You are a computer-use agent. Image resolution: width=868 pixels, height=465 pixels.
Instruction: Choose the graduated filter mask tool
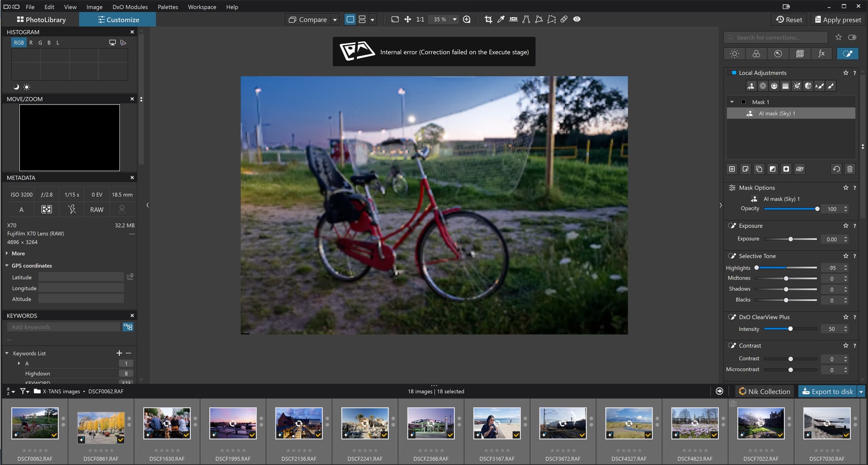(x=786, y=86)
